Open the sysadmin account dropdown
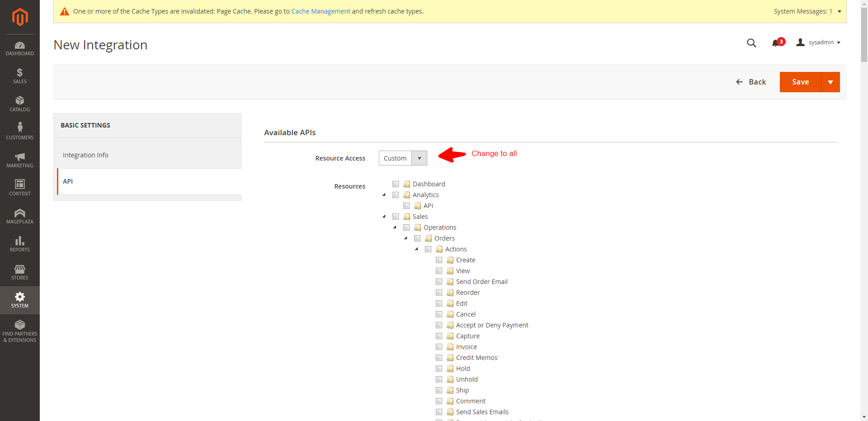This screenshot has height=421, width=868. coord(819,43)
